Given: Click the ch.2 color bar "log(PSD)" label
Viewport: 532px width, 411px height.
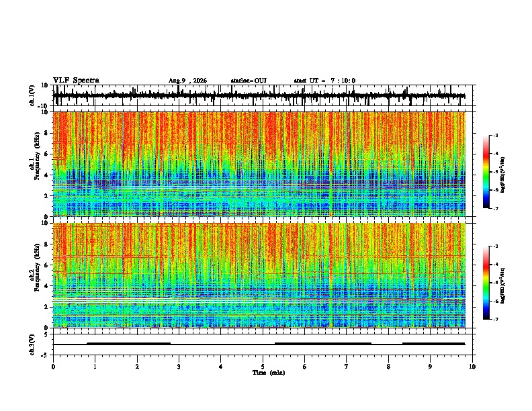Looking at the screenshot, I should point(503,285).
